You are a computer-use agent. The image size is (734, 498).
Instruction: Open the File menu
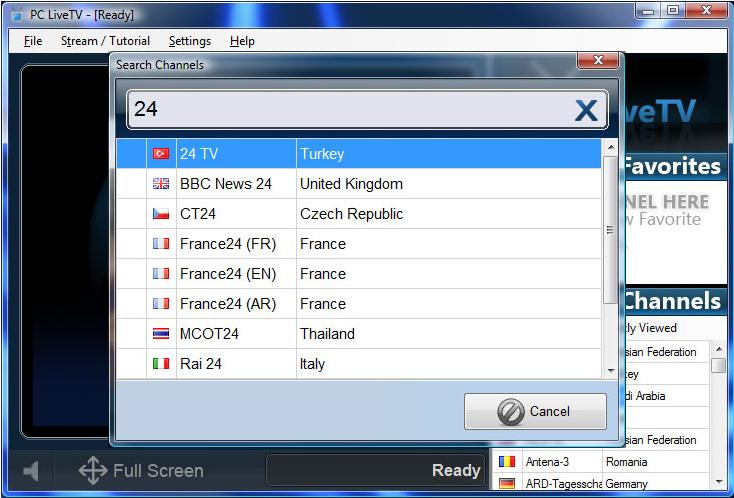(33, 41)
